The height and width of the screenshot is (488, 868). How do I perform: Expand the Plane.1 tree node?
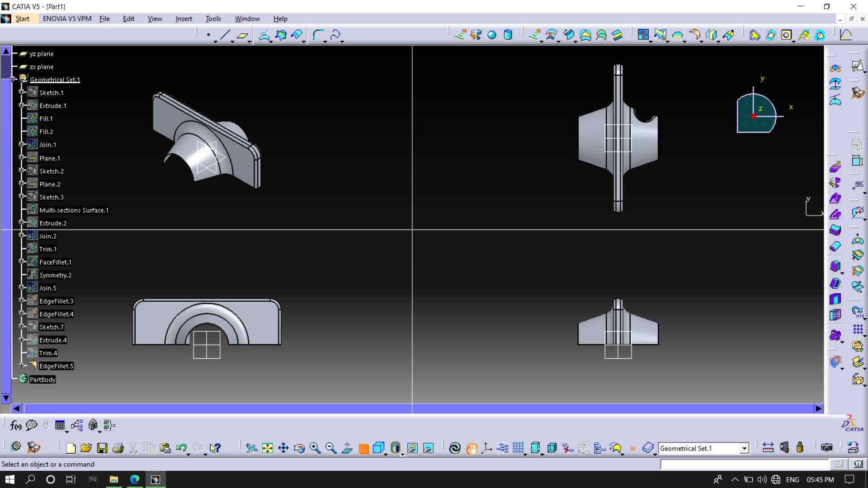coord(21,157)
